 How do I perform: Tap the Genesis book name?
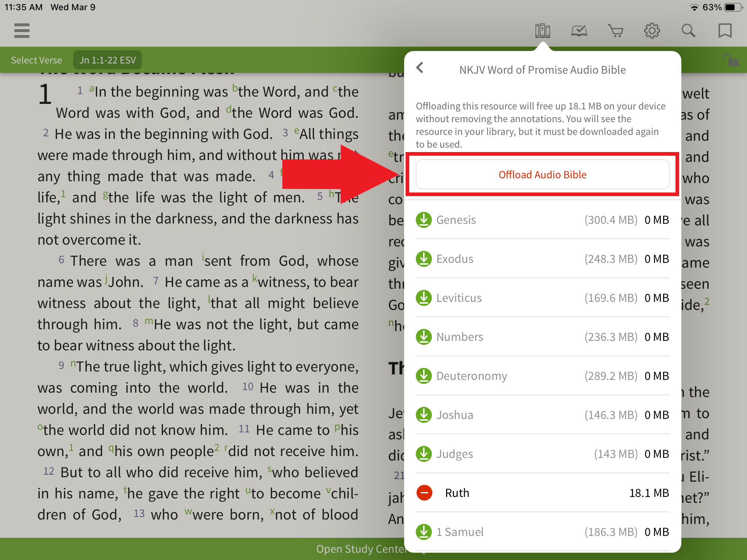pyautogui.click(x=456, y=220)
